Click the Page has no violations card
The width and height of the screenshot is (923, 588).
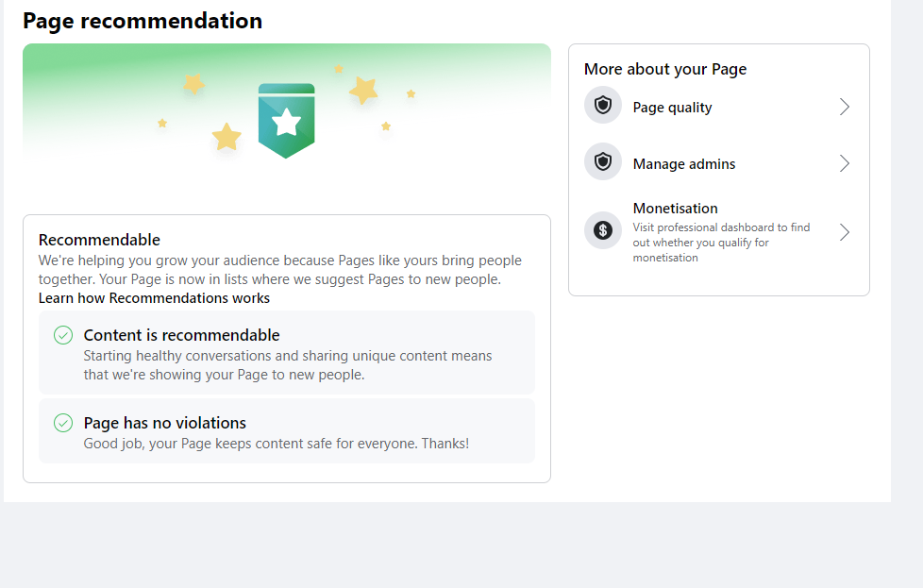coord(287,430)
